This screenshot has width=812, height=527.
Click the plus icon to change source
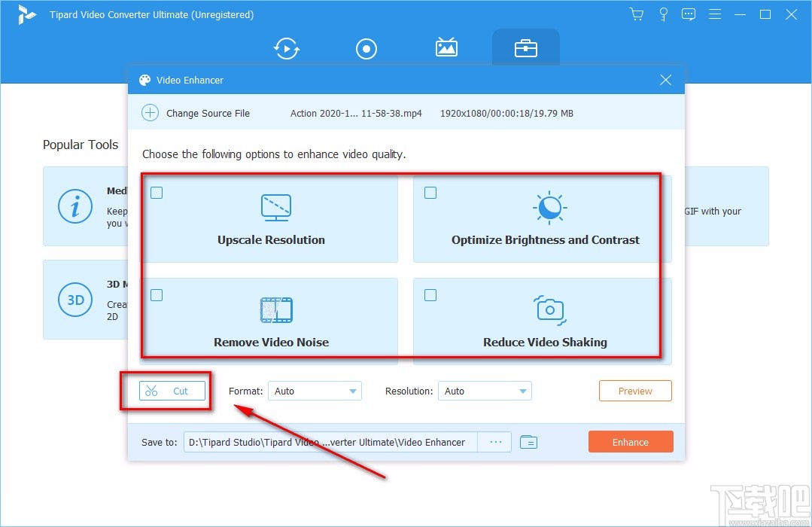[151, 112]
